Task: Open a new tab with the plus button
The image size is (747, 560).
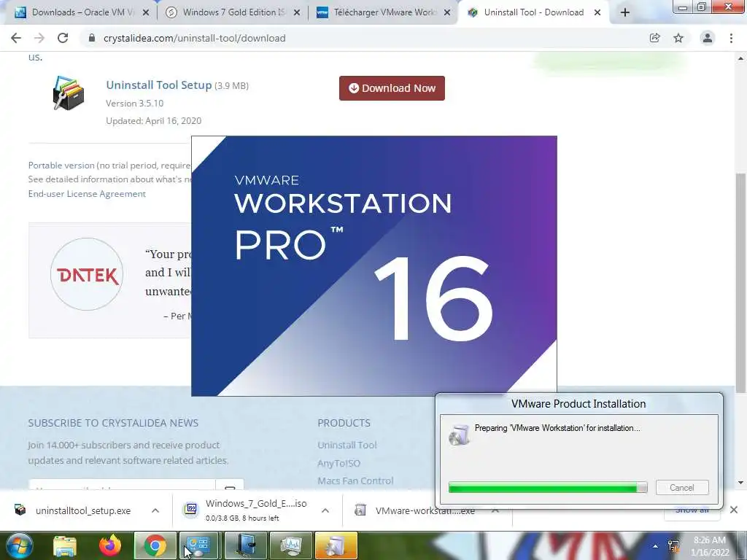Action: pyautogui.click(x=625, y=12)
